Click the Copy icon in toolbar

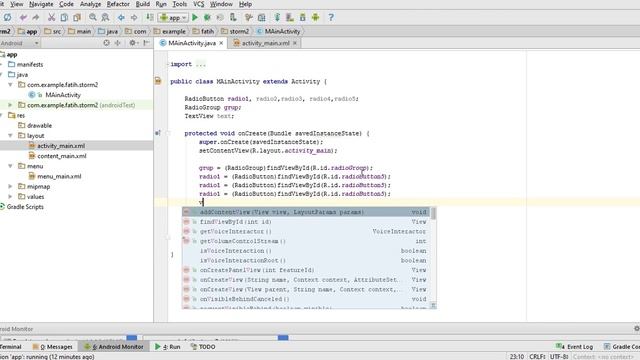click(x=64, y=18)
